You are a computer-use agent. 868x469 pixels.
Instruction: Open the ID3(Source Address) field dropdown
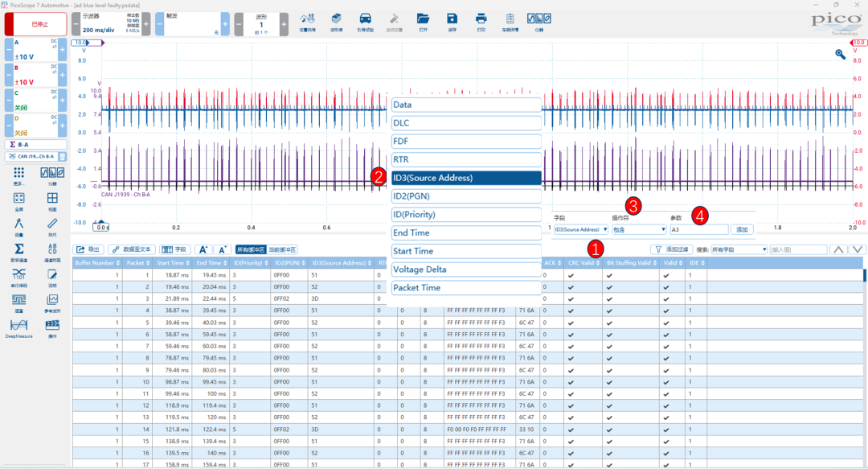[x=581, y=229]
